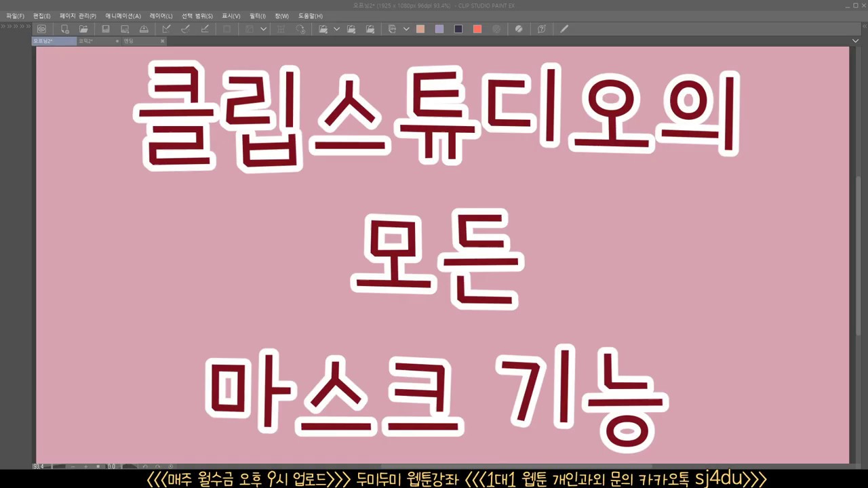Rotate canvas left with status bar icon

(145, 466)
